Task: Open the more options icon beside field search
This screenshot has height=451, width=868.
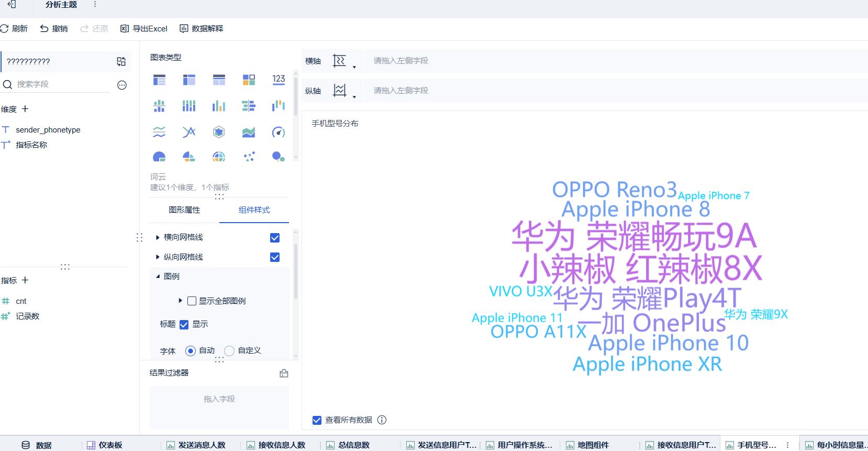Action: [x=122, y=85]
